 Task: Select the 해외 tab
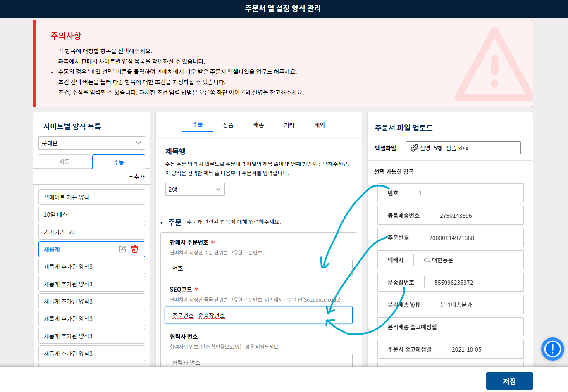pyautogui.click(x=320, y=125)
